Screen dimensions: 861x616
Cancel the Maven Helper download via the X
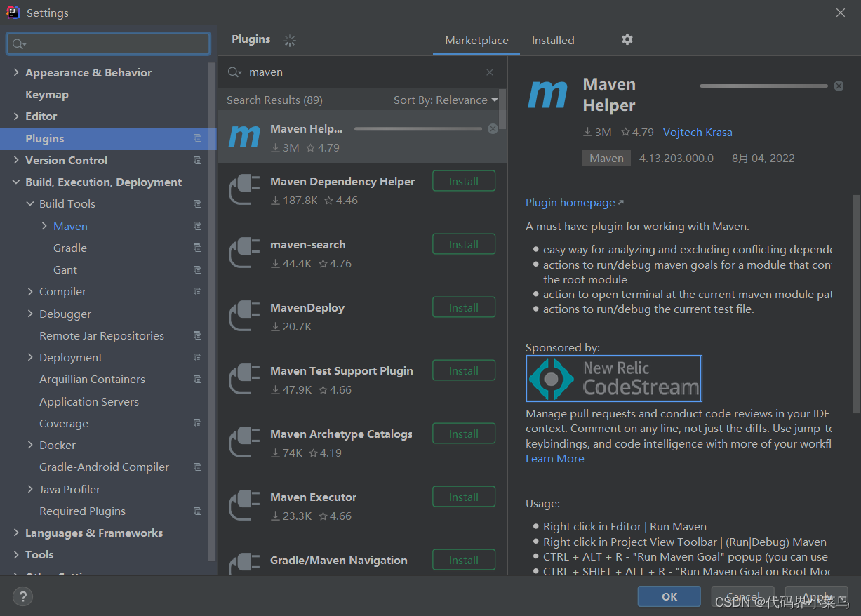[839, 85]
